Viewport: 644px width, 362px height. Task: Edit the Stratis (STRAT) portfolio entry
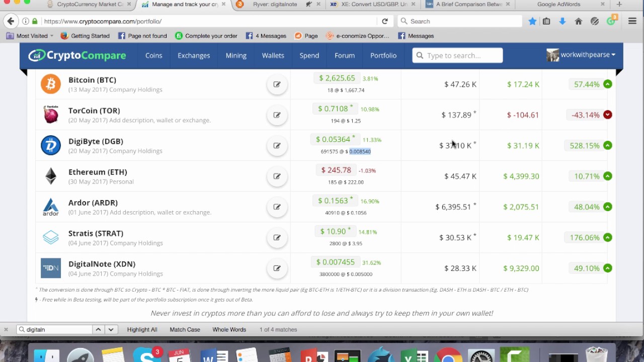click(x=277, y=238)
